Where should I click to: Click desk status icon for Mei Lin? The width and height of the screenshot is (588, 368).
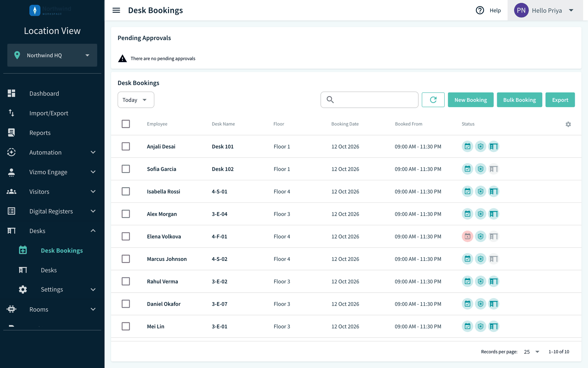[494, 326]
